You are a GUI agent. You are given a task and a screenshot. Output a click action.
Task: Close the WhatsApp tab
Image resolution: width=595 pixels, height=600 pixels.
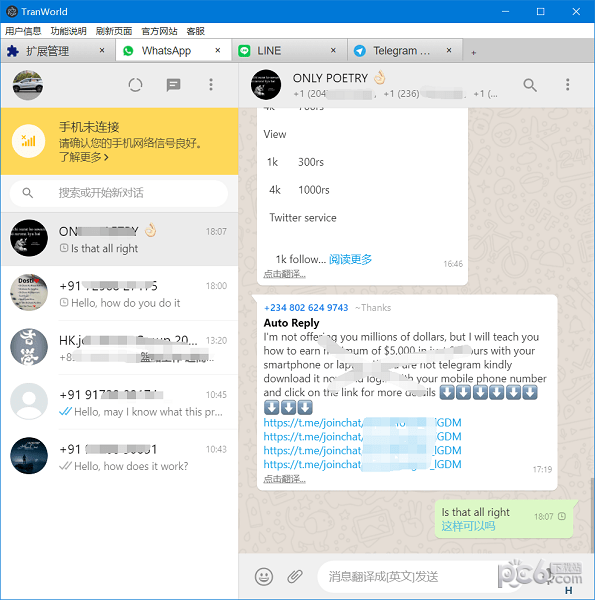(x=218, y=50)
